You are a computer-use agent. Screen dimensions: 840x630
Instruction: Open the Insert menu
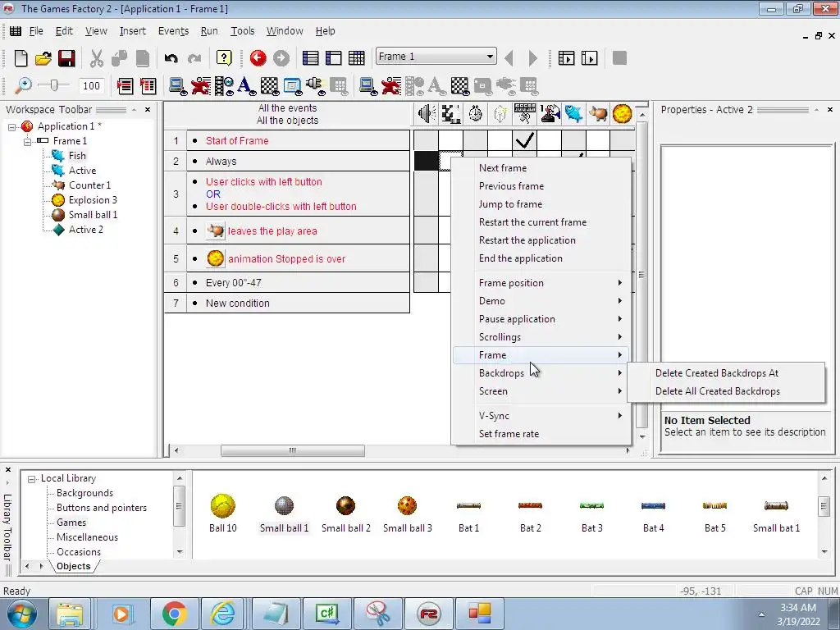[x=132, y=31]
